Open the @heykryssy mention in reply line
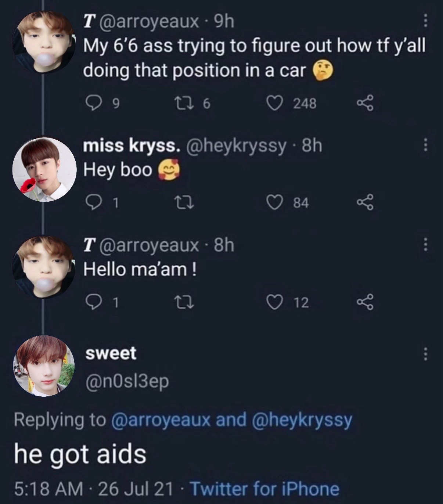Image resolution: width=443 pixels, height=504 pixels. 302,420
